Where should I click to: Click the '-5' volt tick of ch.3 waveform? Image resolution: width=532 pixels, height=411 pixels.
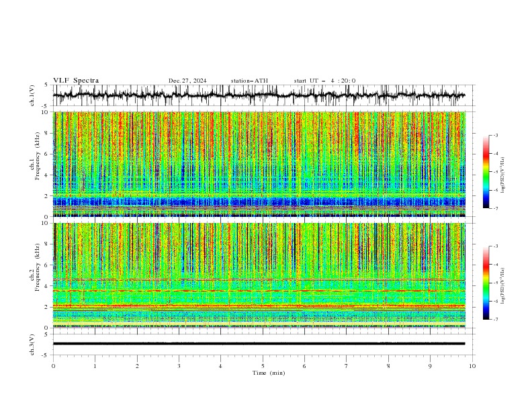[46, 355]
